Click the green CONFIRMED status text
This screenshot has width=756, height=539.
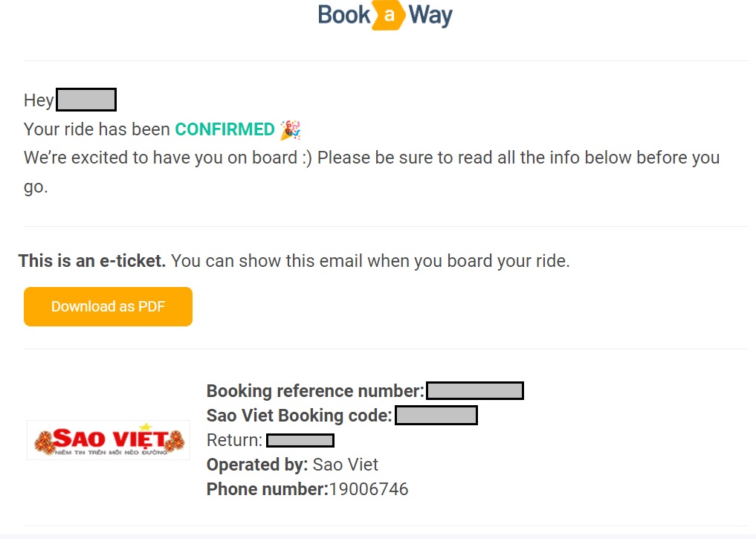(x=224, y=129)
